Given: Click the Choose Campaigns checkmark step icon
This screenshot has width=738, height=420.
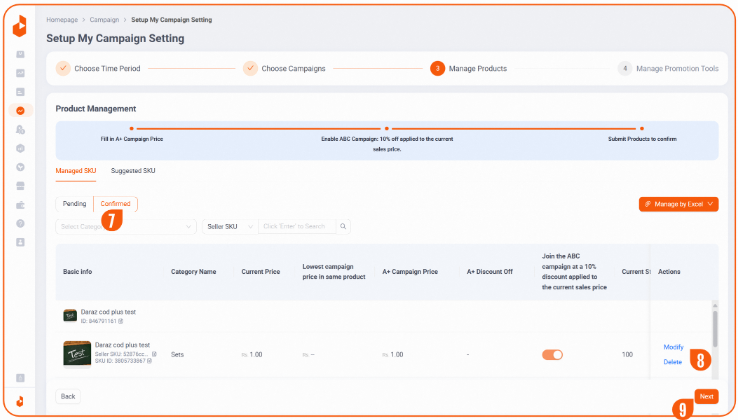Looking at the screenshot, I should point(250,69).
